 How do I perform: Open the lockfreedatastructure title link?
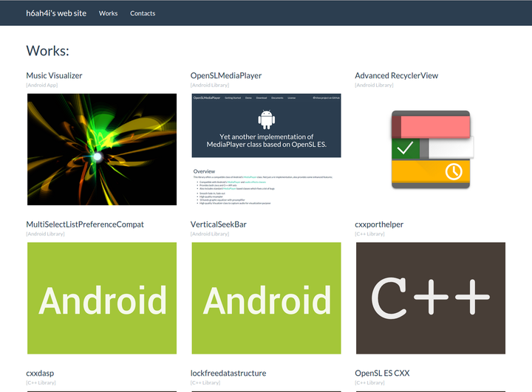pyautogui.click(x=228, y=373)
